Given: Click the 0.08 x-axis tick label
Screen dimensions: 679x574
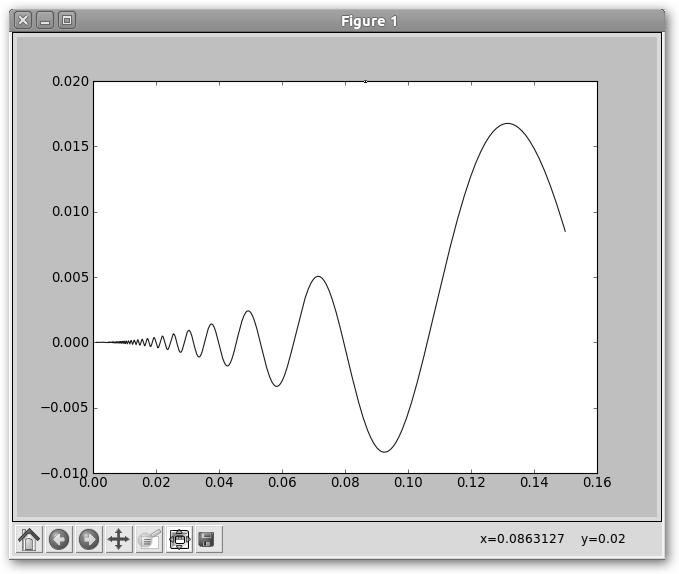Looking at the screenshot, I should (x=345, y=483).
